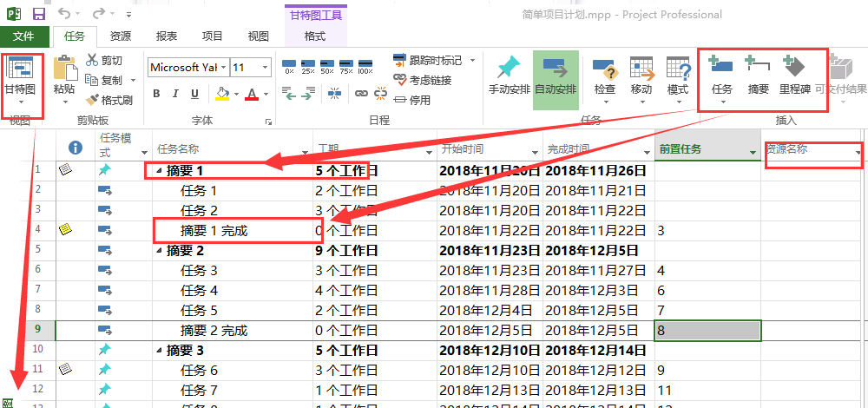Open 任务名称 column filter dropdown

[305, 152]
